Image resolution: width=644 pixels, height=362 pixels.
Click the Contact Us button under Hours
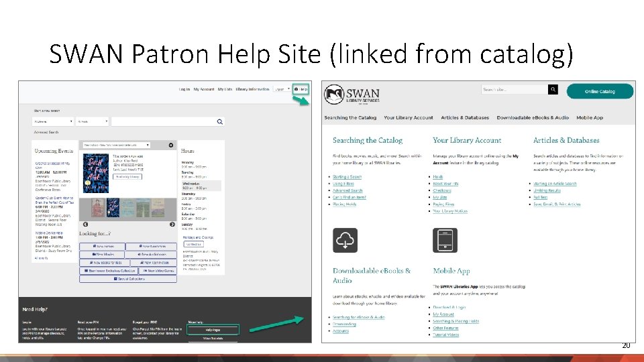coord(193,244)
